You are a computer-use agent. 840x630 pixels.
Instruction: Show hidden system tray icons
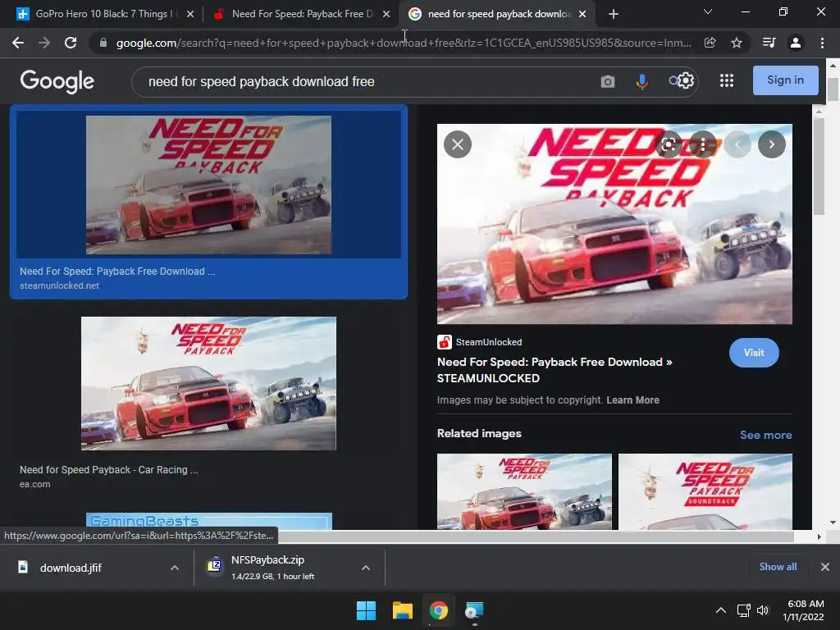click(x=721, y=610)
